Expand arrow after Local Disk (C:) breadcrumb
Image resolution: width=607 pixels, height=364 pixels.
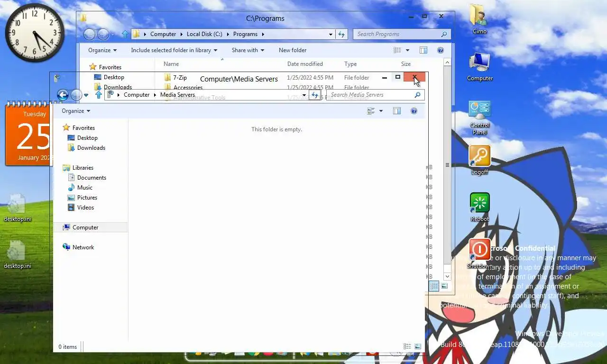click(228, 34)
